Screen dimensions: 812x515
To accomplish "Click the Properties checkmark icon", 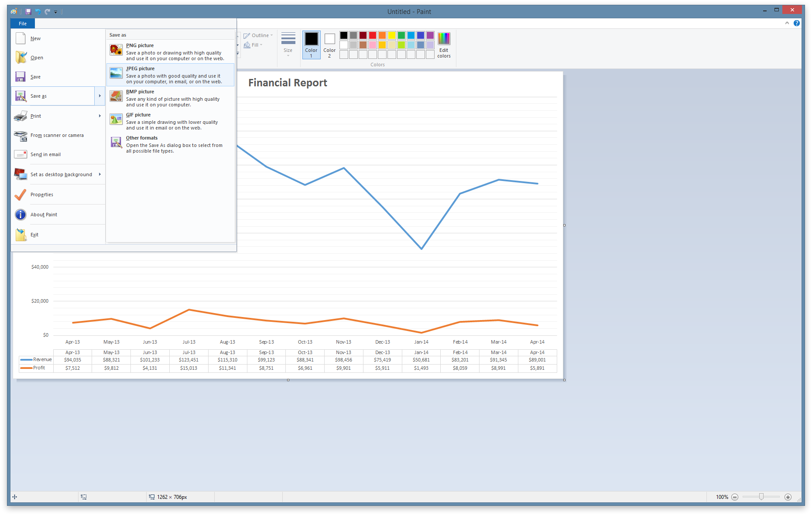I will coord(21,194).
